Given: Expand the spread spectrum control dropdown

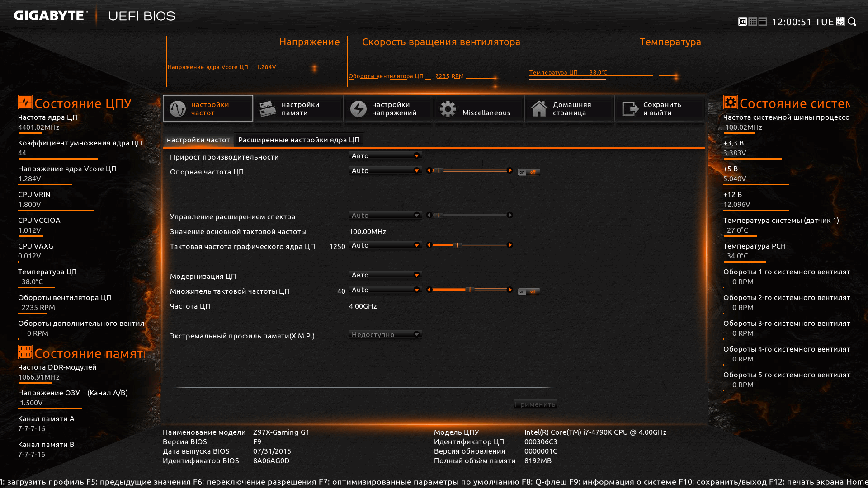Looking at the screenshot, I should [x=386, y=216].
